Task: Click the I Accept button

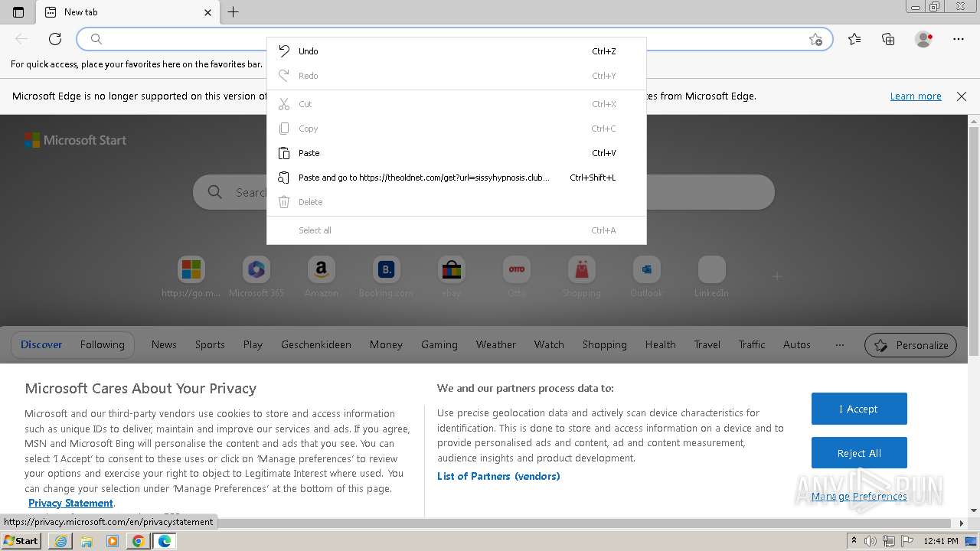Action: click(859, 409)
